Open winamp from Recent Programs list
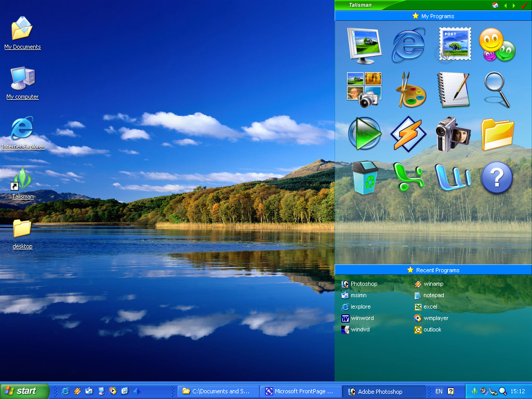The height and width of the screenshot is (399, 532). click(433, 284)
